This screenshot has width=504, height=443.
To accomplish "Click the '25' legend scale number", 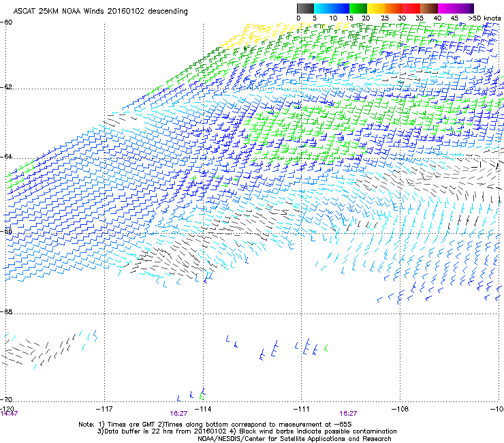I will click(x=385, y=18).
